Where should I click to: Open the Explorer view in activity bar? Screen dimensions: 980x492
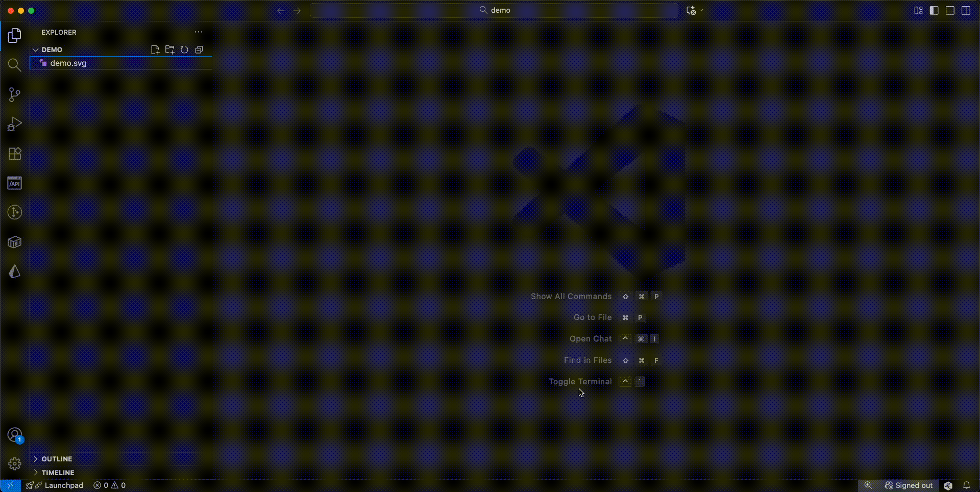pos(15,35)
